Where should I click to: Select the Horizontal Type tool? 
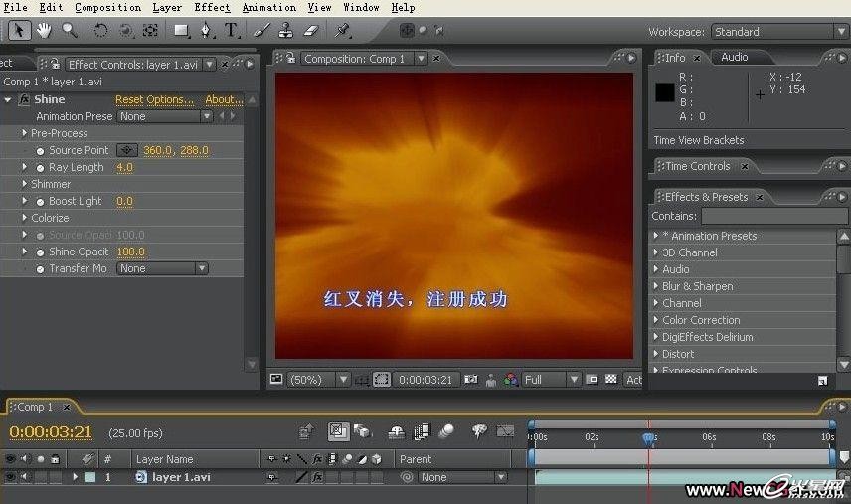[x=232, y=31]
